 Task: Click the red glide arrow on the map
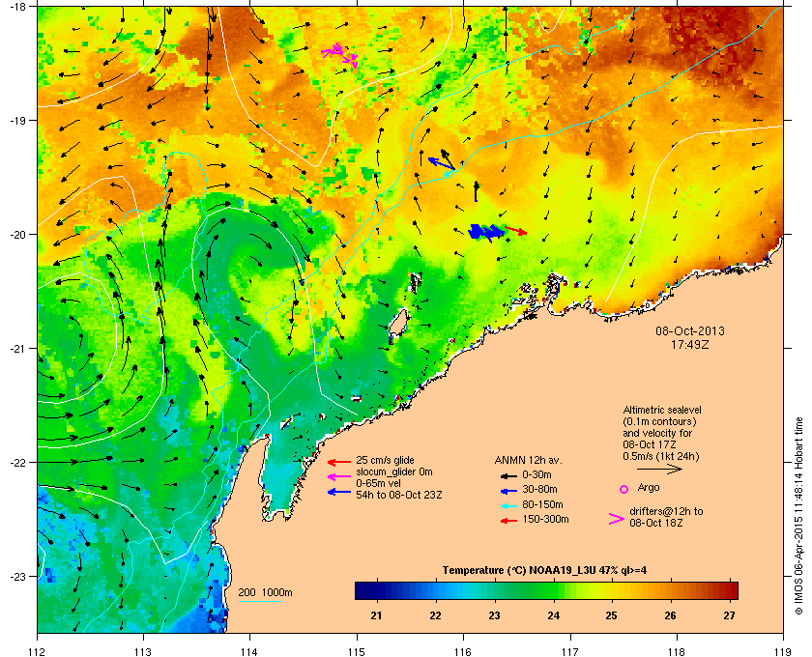pos(516,231)
